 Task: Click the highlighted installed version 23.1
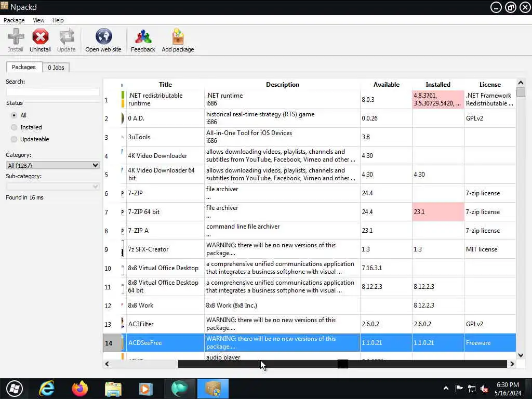438,212
